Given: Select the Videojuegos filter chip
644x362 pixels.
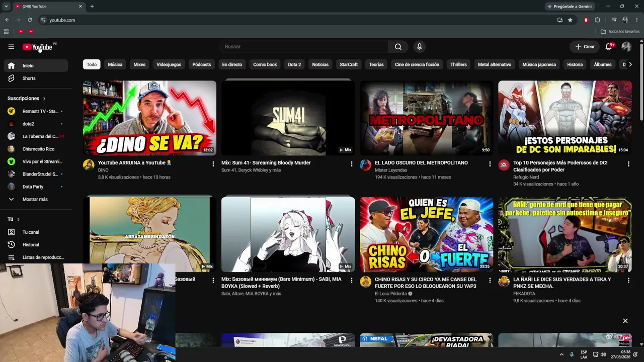Looking at the screenshot, I should [x=169, y=64].
